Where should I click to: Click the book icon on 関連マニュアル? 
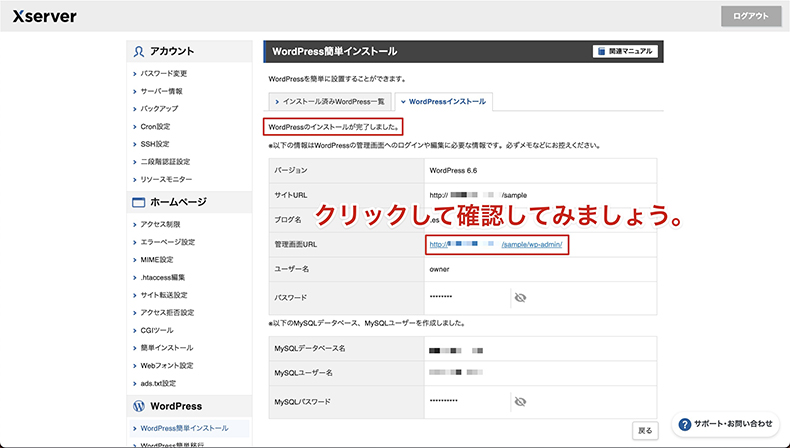(x=601, y=51)
